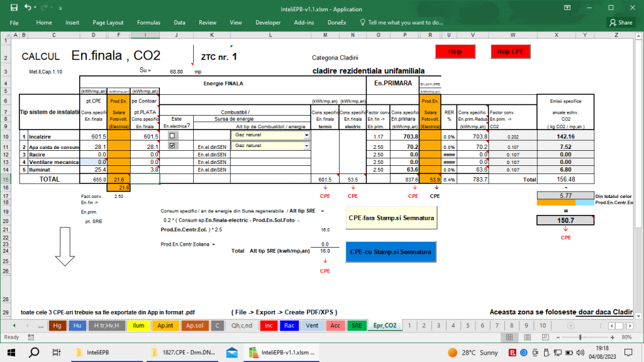Click the Save icon in Quick Access Toolbar

click(x=14, y=8)
